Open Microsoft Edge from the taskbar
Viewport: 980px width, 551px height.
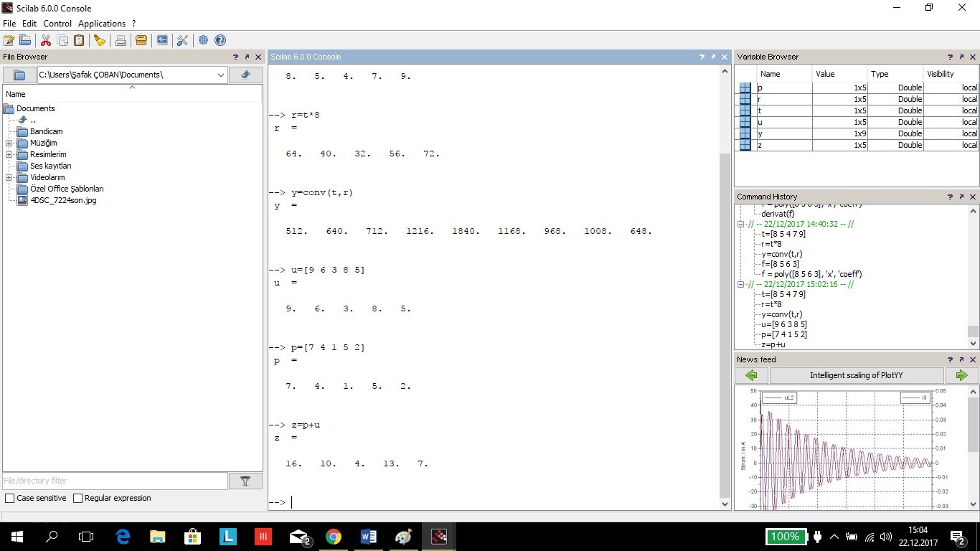122,537
